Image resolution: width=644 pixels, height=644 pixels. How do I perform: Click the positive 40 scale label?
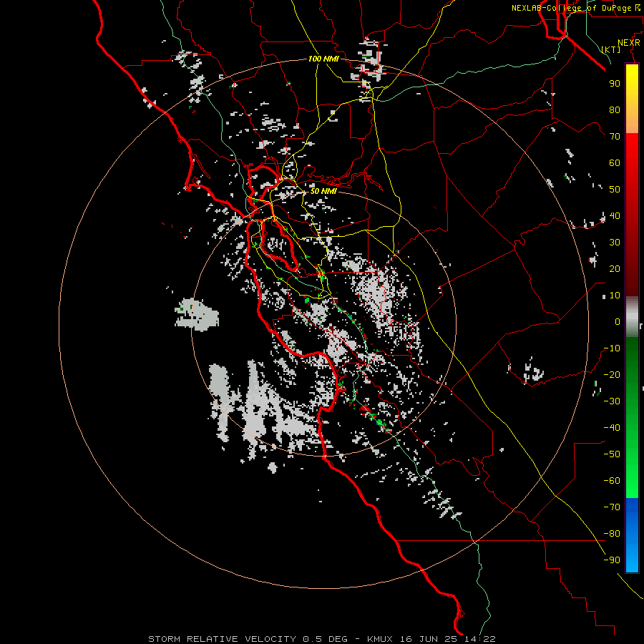615,215
